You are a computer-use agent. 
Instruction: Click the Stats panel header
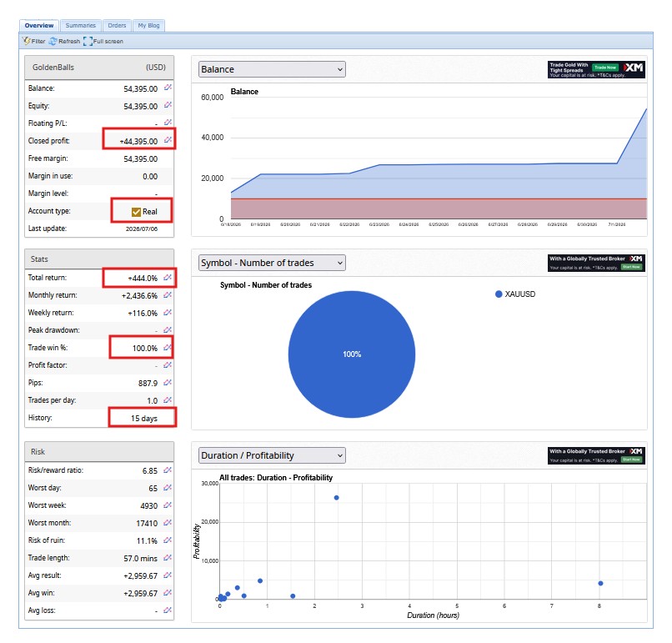point(99,259)
